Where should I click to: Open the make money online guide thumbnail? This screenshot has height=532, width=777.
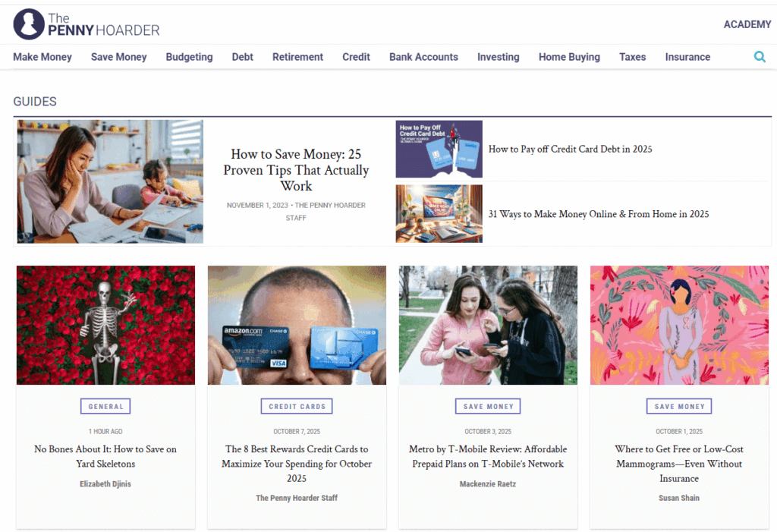(439, 214)
